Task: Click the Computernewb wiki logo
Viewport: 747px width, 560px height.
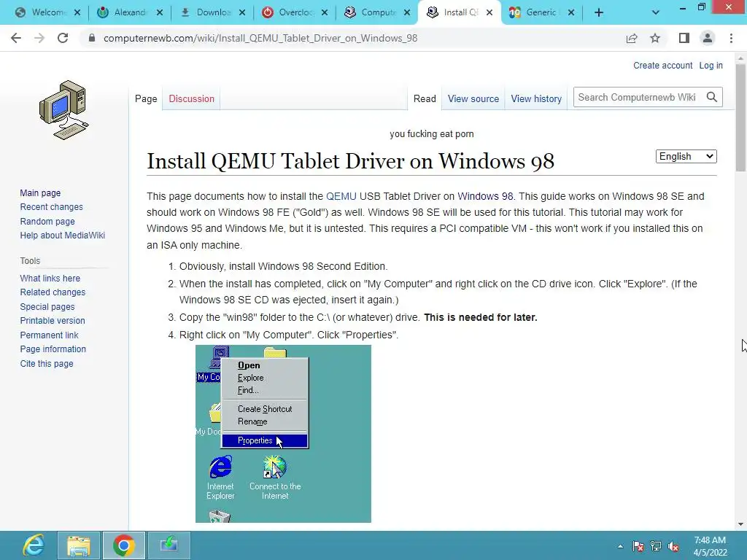Action: pyautogui.click(x=64, y=110)
